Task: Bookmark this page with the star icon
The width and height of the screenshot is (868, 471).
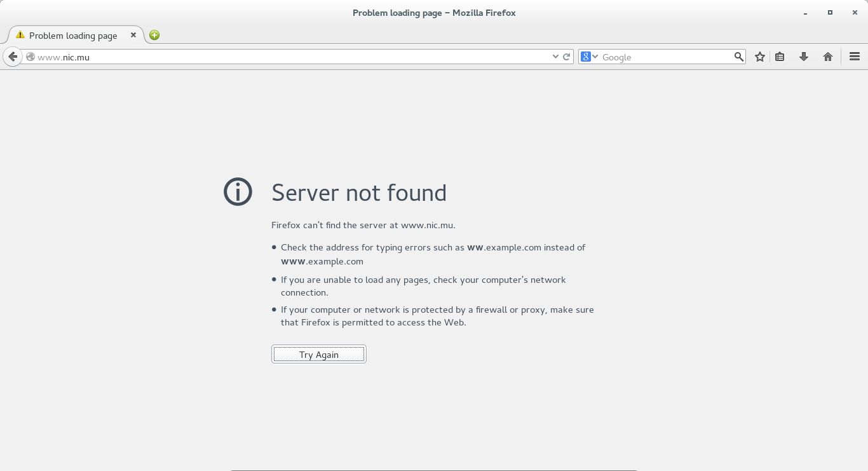Action: tap(759, 57)
